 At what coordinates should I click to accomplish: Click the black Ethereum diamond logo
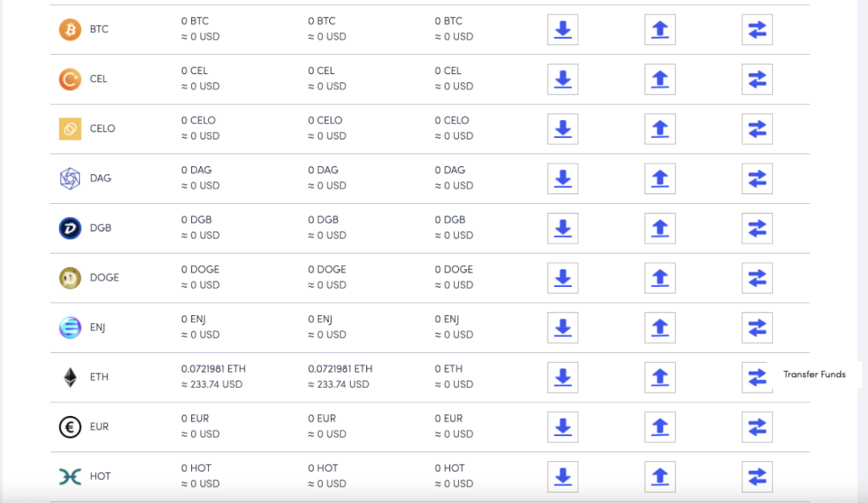70,377
